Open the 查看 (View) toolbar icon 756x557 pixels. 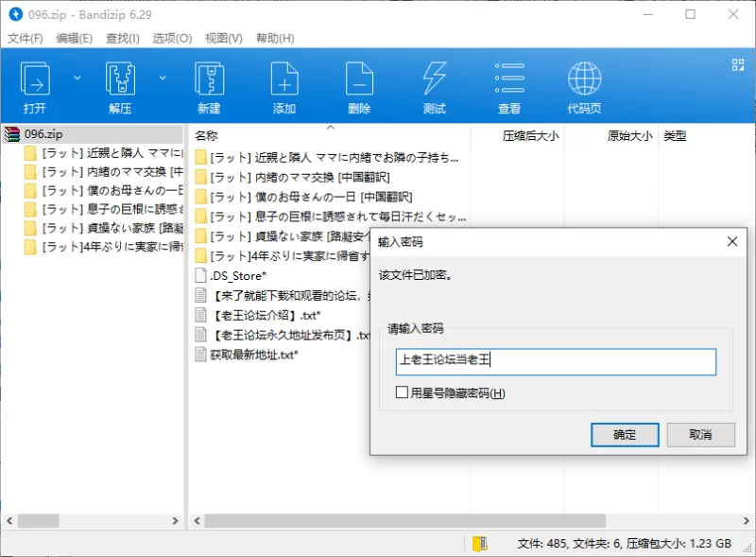coord(509,87)
